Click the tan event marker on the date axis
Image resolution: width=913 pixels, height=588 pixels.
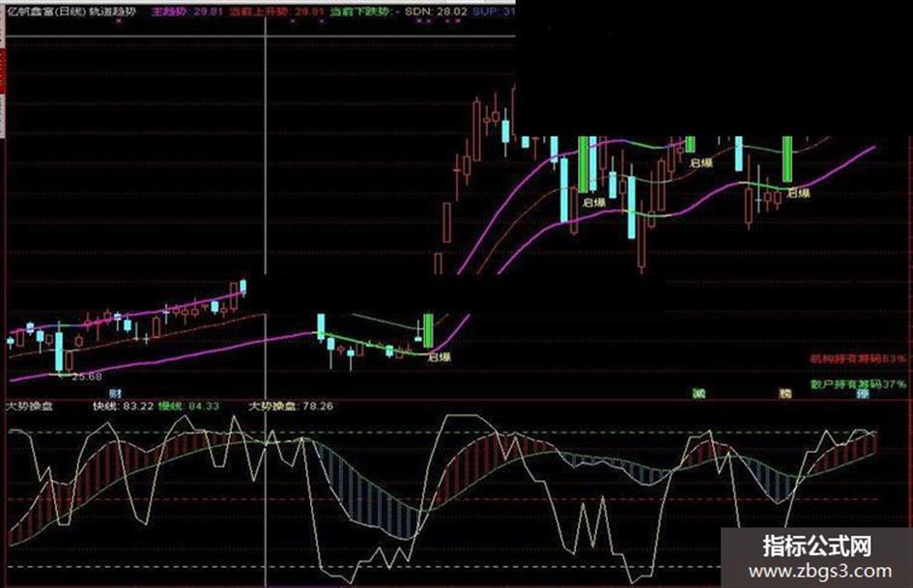pos(785,394)
